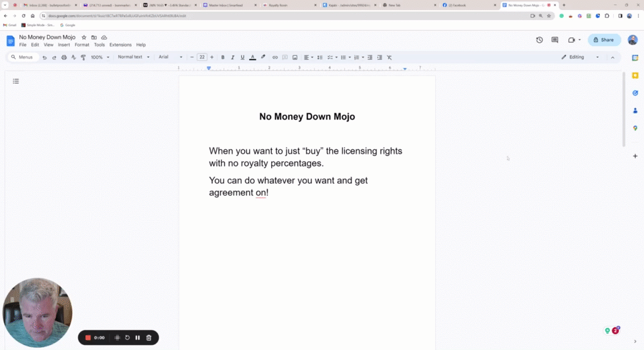The width and height of the screenshot is (644, 350).
Task: Run spelling and grammar check icon
Action: tap(74, 57)
